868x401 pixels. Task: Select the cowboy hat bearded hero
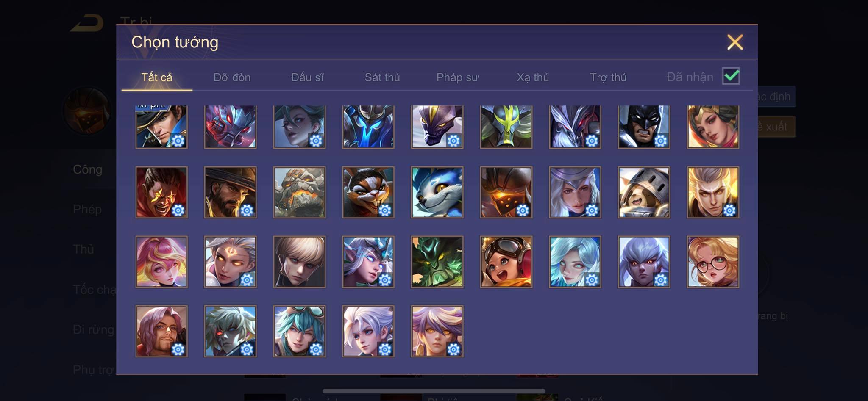(230, 192)
